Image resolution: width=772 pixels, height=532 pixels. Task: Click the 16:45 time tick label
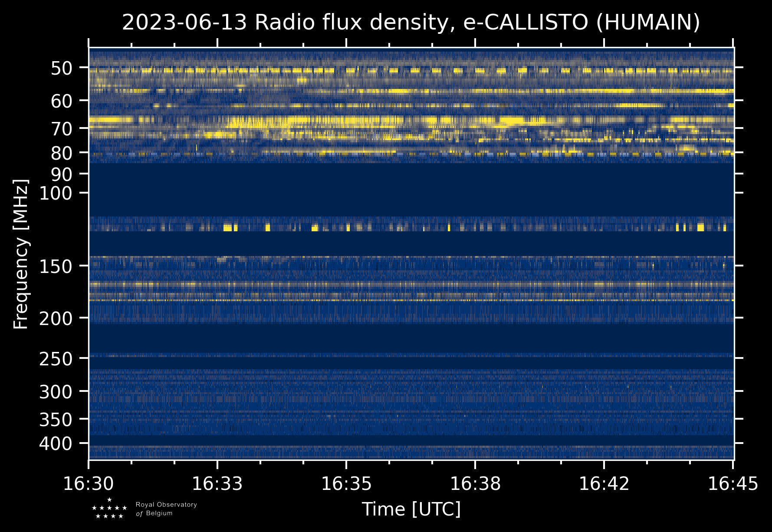click(x=733, y=484)
